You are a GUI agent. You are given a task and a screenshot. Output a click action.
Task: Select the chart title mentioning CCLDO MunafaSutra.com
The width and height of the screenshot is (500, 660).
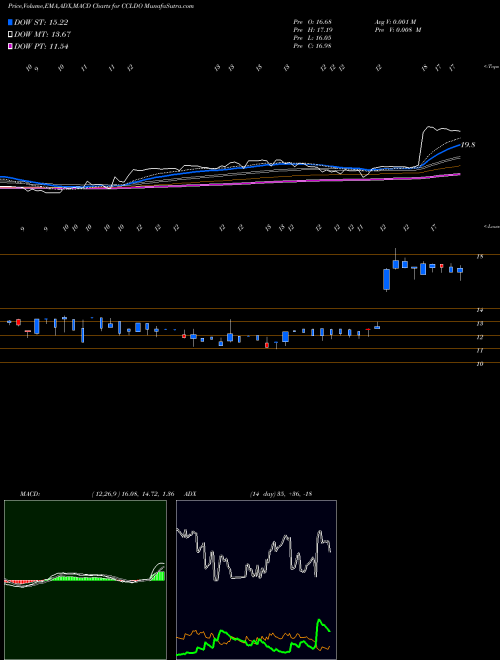(x=101, y=6)
